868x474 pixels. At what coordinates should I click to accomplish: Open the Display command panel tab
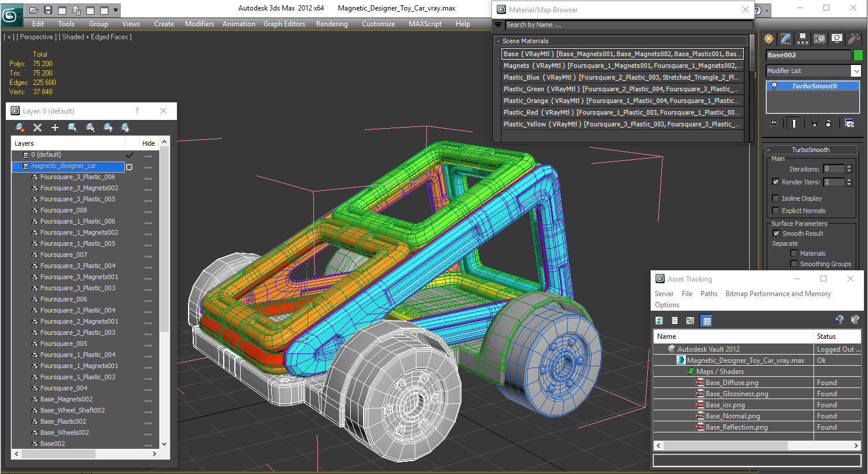coord(837,39)
